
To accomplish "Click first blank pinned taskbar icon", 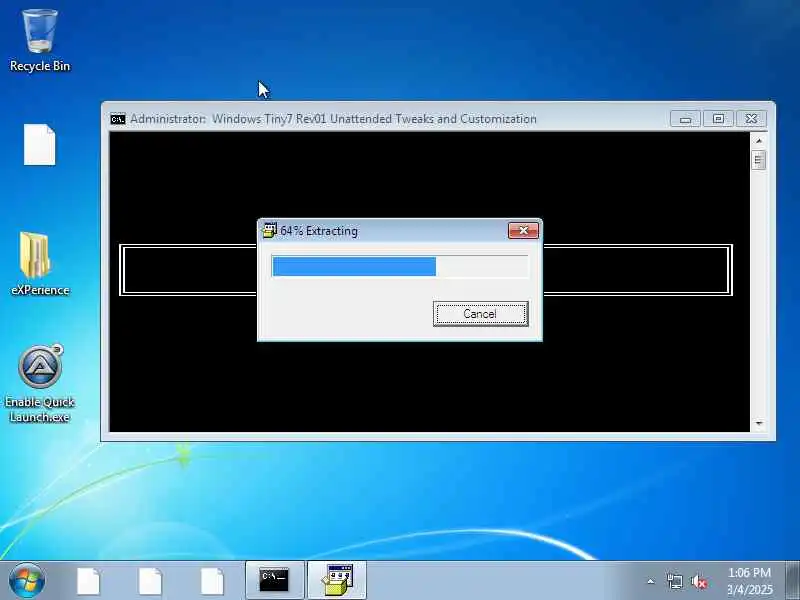I will click(88, 581).
